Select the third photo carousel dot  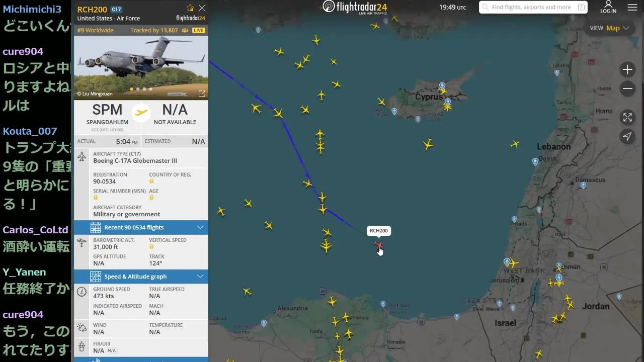144,89
